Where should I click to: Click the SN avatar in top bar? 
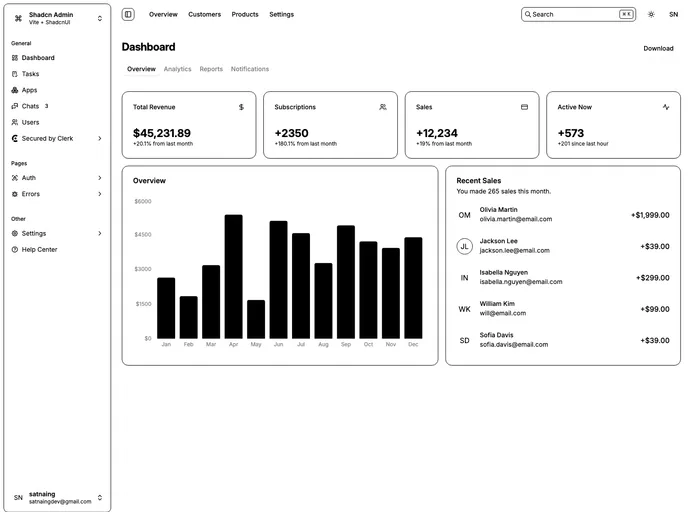coord(674,14)
